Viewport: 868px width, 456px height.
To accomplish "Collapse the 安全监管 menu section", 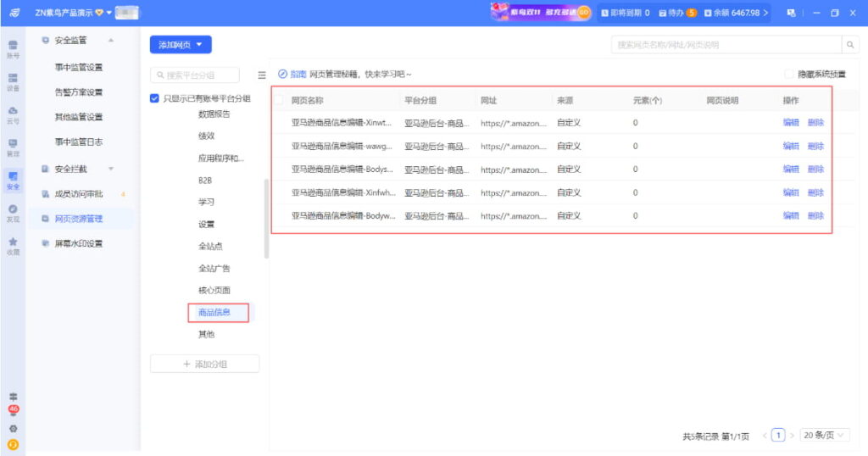I will pos(111,40).
